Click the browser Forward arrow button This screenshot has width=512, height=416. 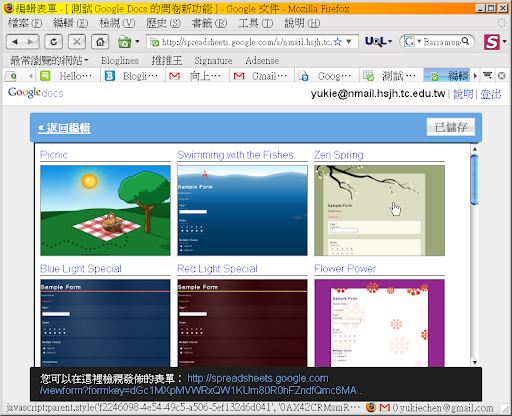pyautogui.click(x=31, y=42)
